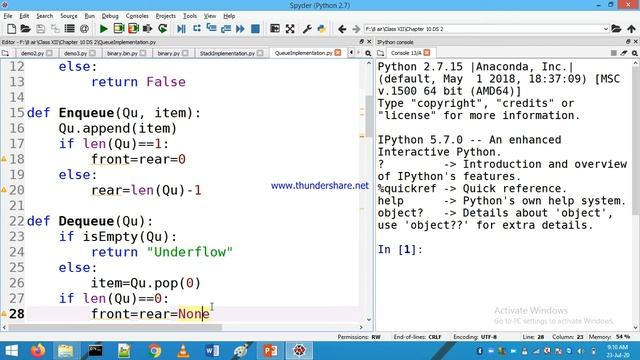Open the IPython console search magnifier icon
This screenshot has height=360, width=640.
(x=635, y=53)
